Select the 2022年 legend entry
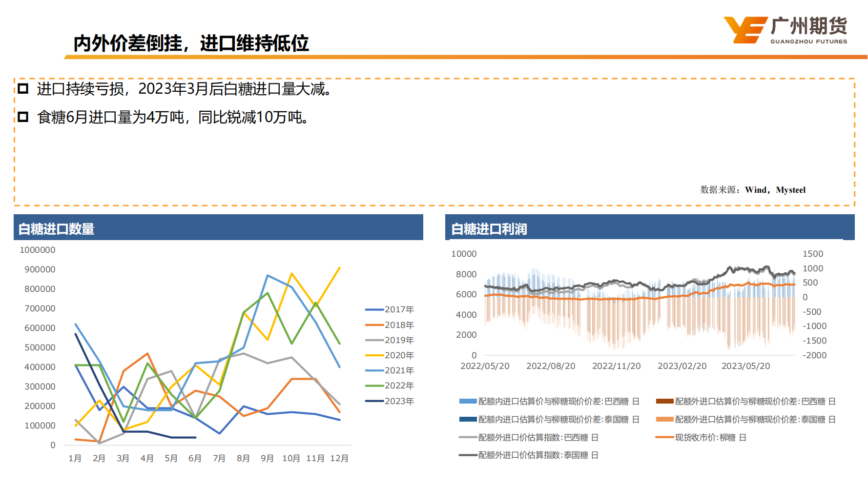This screenshot has width=868, height=488. click(x=390, y=386)
